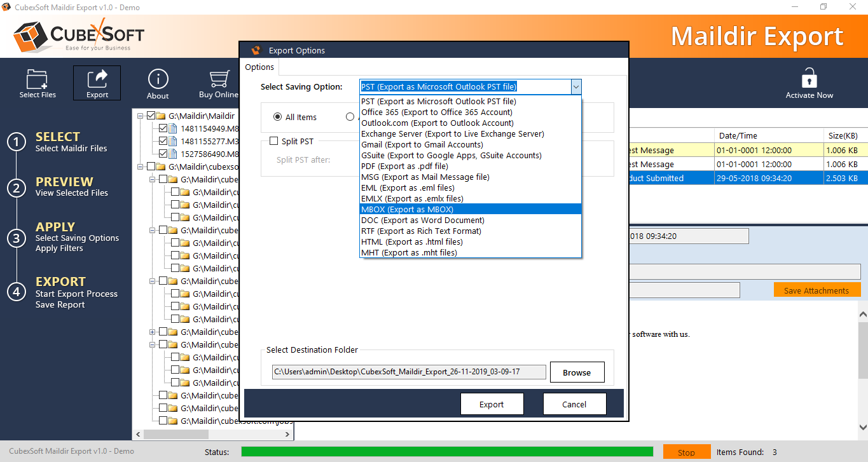Switch to the Options tab
Screen dimensions: 868x462
[x=259, y=67]
